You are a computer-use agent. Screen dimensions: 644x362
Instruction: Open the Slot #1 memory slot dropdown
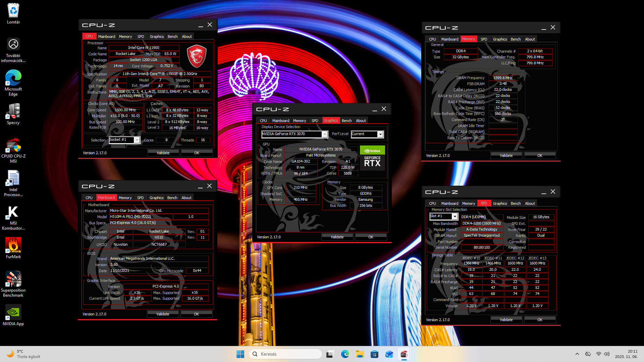[454, 217]
